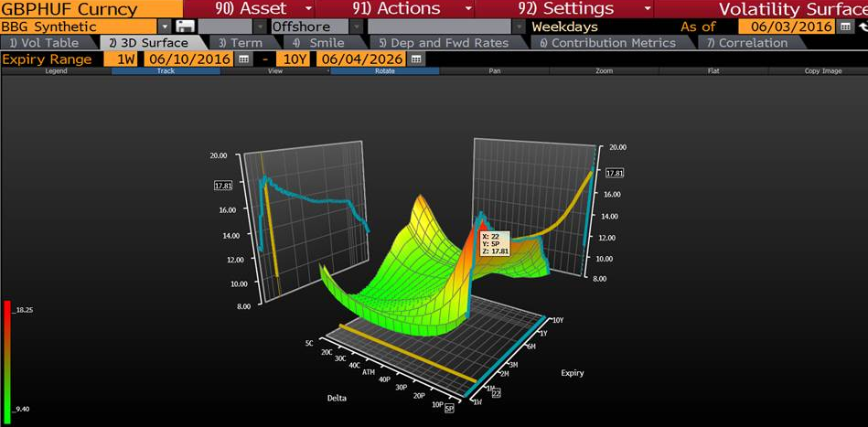Image resolution: width=868 pixels, height=427 pixels.
Task: Expand the dropdown arrow of the wide gray field
Action: pyautogui.click(x=519, y=27)
